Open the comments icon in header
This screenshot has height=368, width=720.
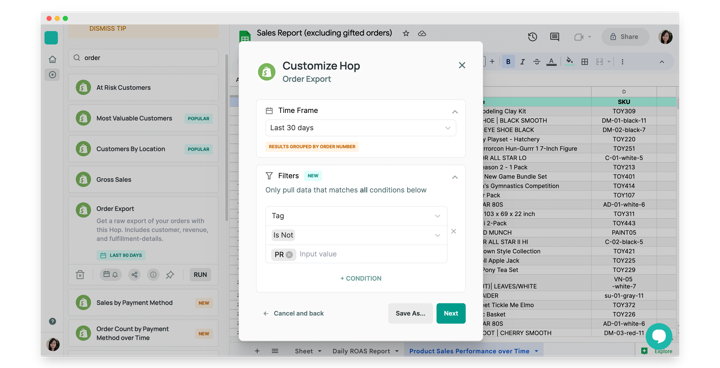click(x=555, y=37)
